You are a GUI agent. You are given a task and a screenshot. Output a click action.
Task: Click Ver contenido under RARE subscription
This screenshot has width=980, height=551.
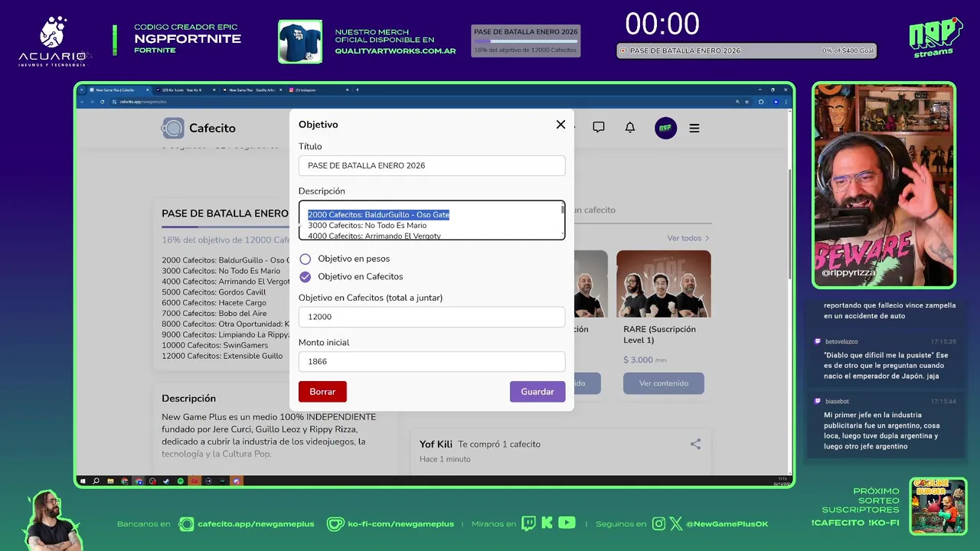pyautogui.click(x=664, y=383)
